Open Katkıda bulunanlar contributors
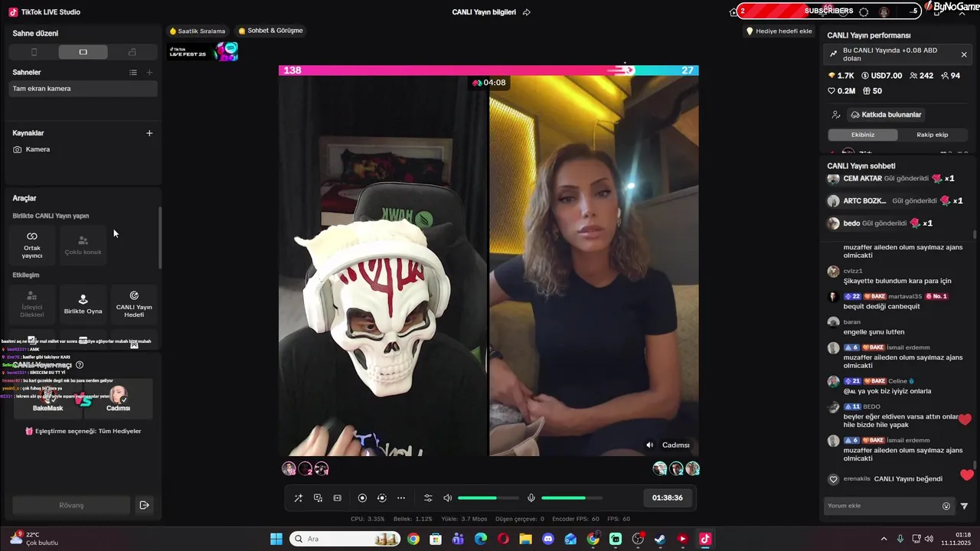The image size is (980, 551). tap(886, 115)
